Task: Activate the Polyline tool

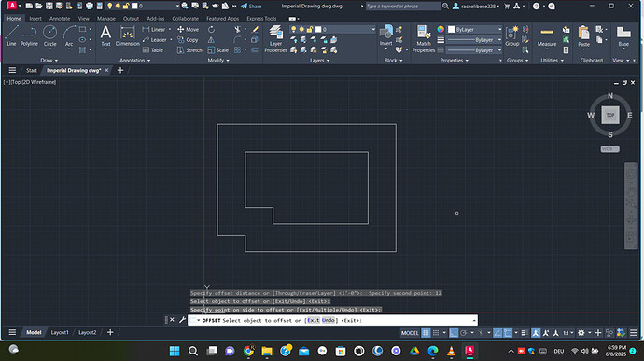Action: click(x=29, y=35)
